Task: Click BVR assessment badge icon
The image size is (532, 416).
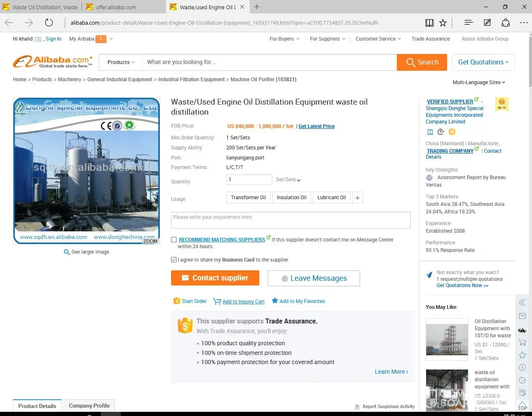Action: tap(502, 104)
